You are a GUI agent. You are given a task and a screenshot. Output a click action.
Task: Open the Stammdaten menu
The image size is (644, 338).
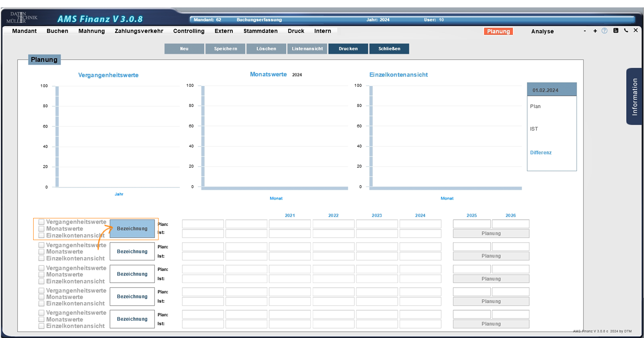click(x=260, y=31)
